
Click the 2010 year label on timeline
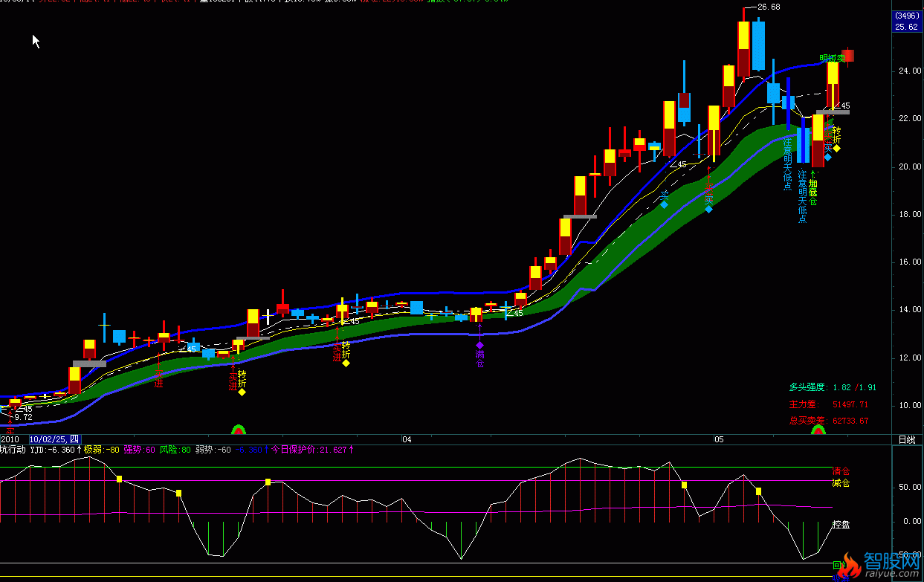point(11,439)
